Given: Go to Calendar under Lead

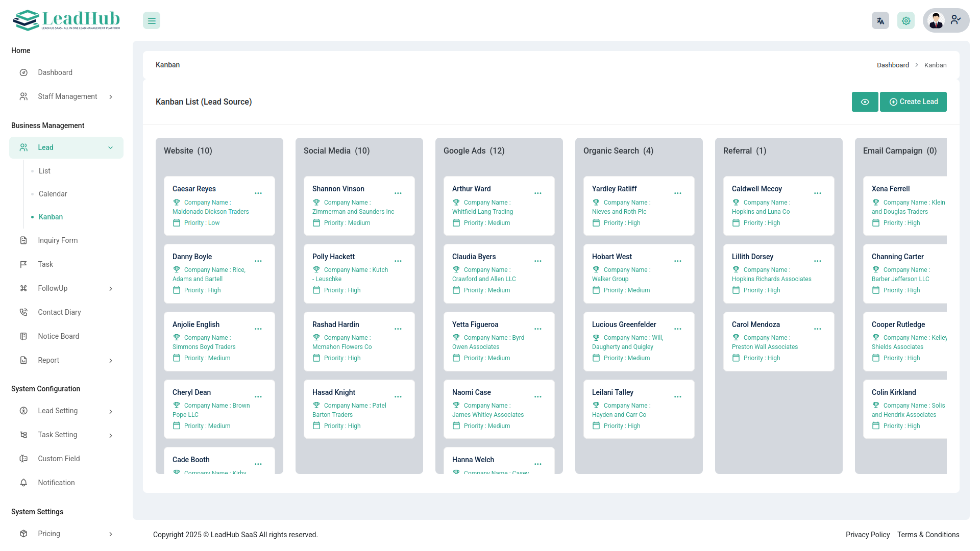Looking at the screenshot, I should click(x=53, y=194).
